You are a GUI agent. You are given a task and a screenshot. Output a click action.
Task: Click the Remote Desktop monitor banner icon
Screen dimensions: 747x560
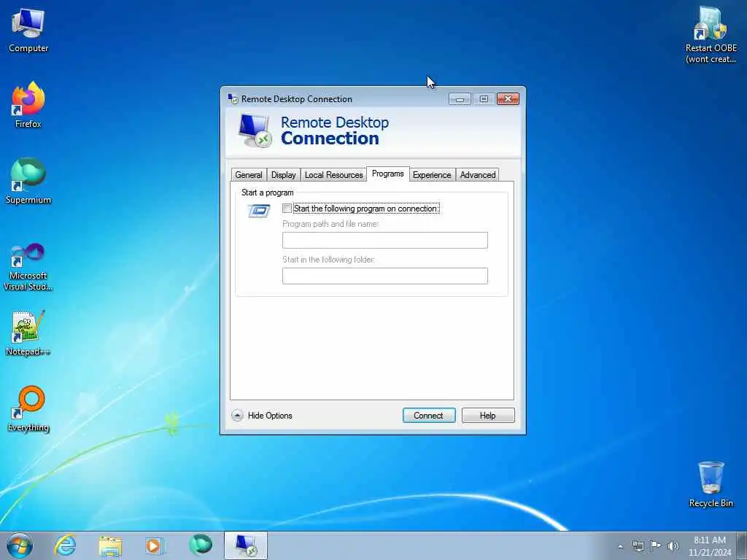pyautogui.click(x=255, y=131)
